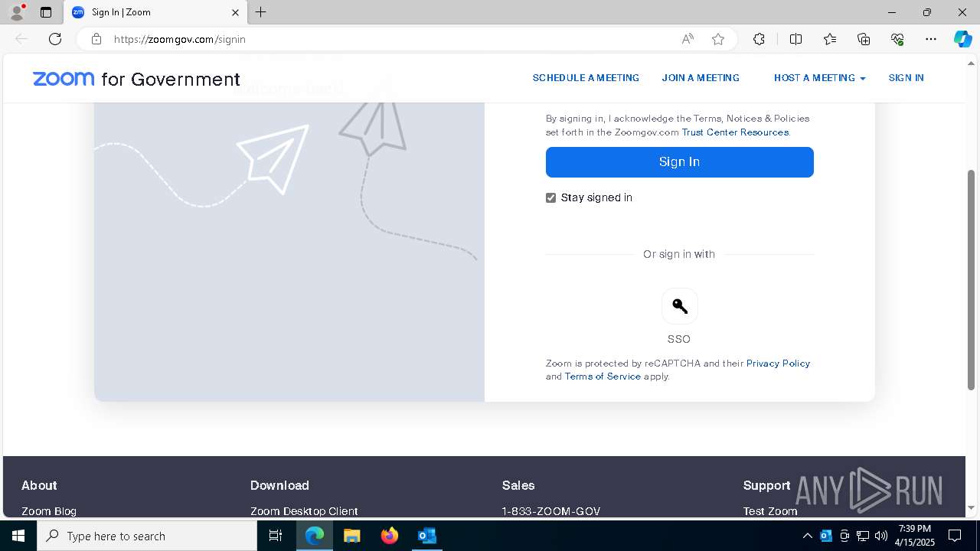Click taskbar search box
Viewport: 980px width, 551px height.
(147, 536)
